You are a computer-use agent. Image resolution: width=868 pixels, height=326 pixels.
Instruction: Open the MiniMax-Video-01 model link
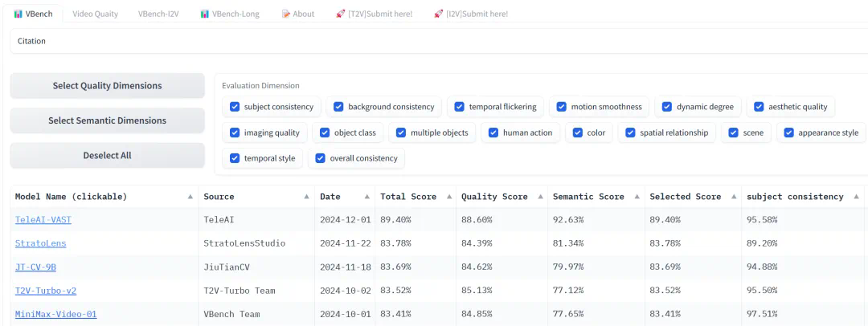55,314
